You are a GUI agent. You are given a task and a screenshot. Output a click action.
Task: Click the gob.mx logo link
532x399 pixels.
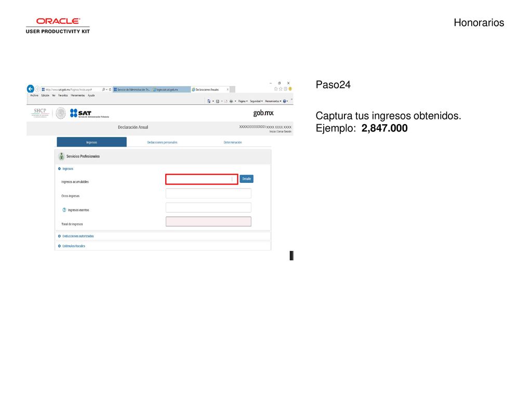coord(263,113)
